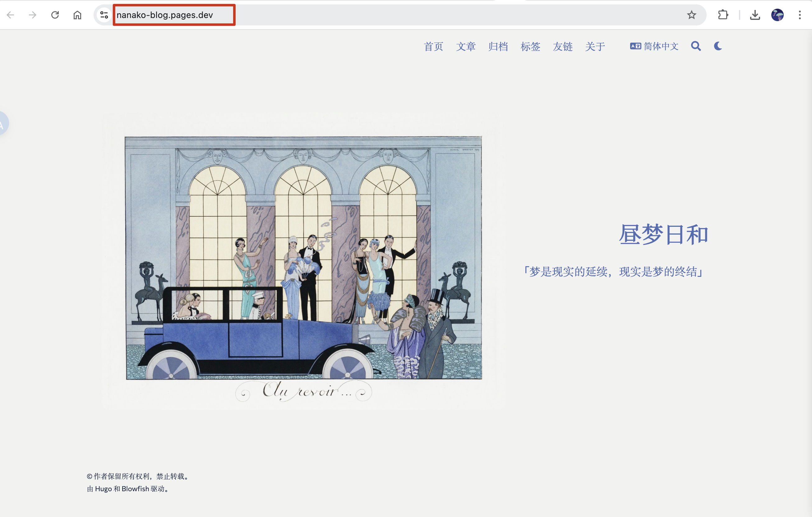Open the blog search magnifier
The height and width of the screenshot is (517, 812).
[x=696, y=46]
